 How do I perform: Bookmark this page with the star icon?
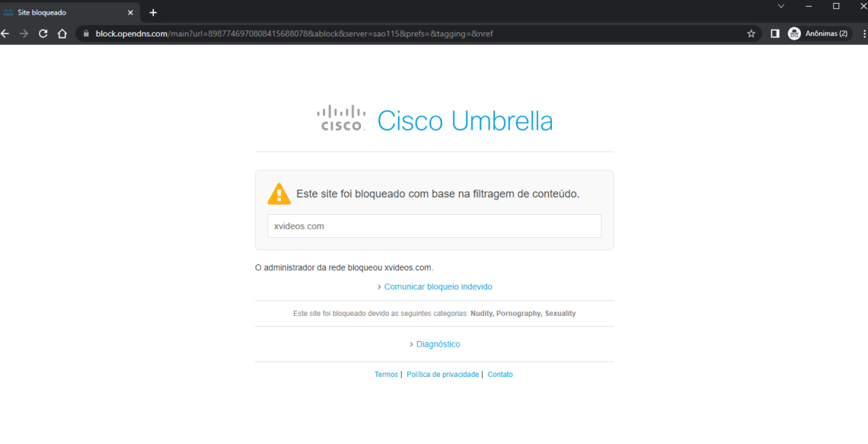coord(752,34)
